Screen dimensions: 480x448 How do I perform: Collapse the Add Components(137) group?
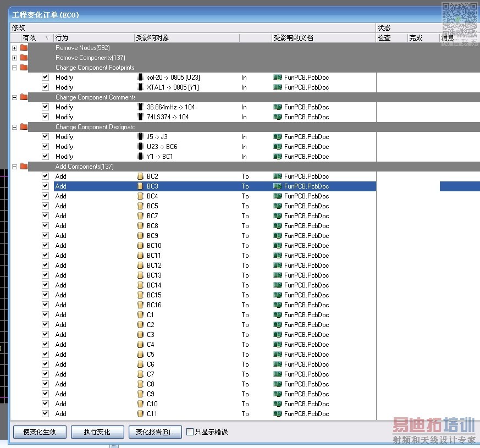(x=14, y=167)
